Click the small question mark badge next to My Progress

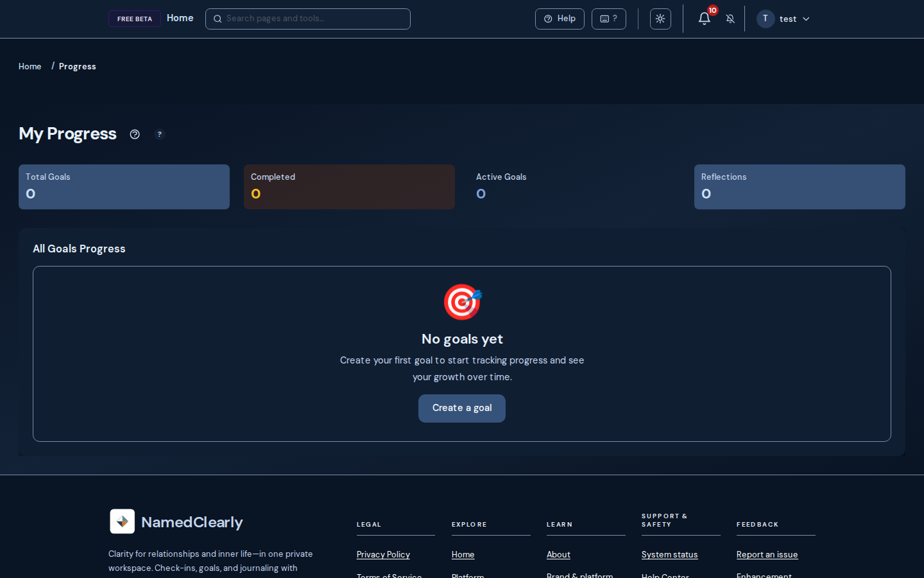coord(160,134)
